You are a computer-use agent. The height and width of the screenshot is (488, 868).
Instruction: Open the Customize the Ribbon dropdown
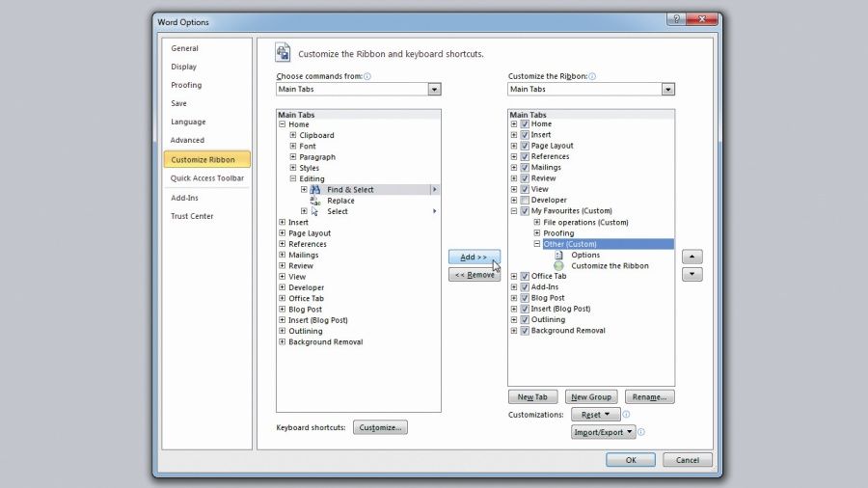pyautogui.click(x=667, y=89)
